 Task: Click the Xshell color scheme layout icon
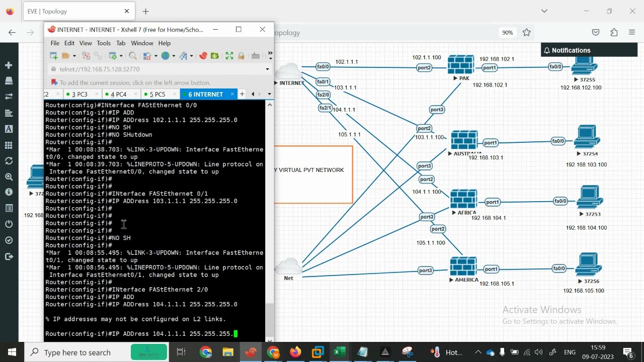147,56
